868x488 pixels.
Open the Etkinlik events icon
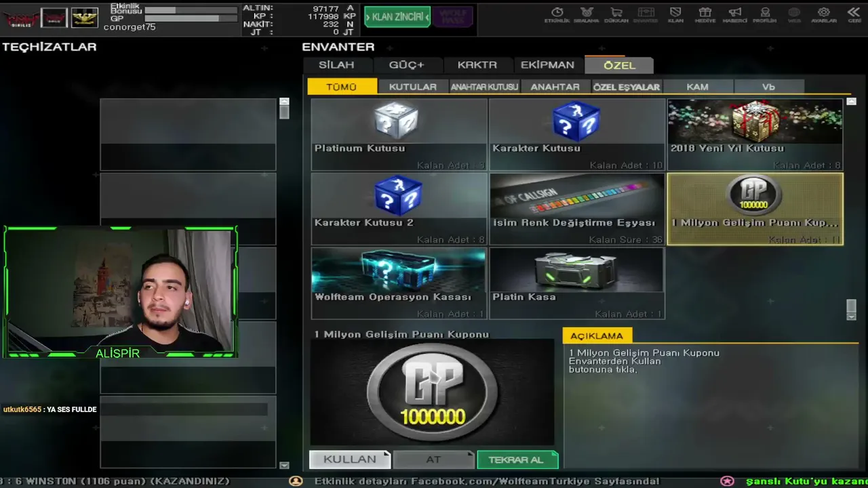tap(557, 15)
